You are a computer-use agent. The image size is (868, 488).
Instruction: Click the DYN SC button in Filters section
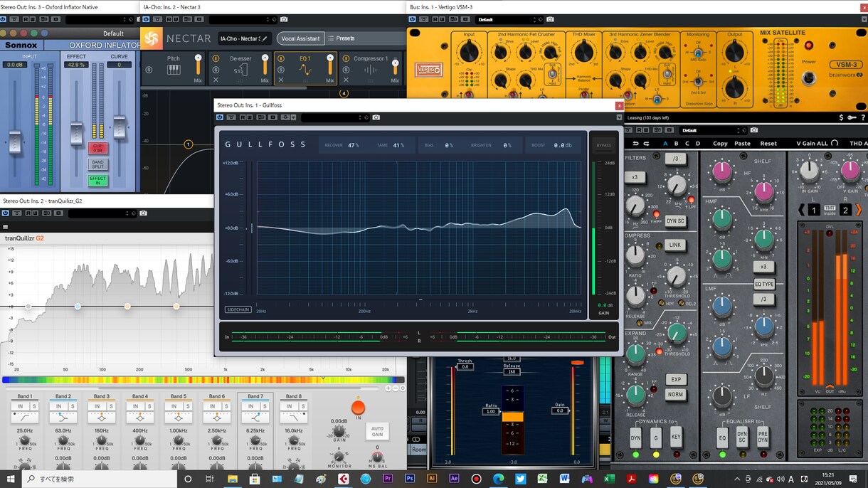(675, 221)
